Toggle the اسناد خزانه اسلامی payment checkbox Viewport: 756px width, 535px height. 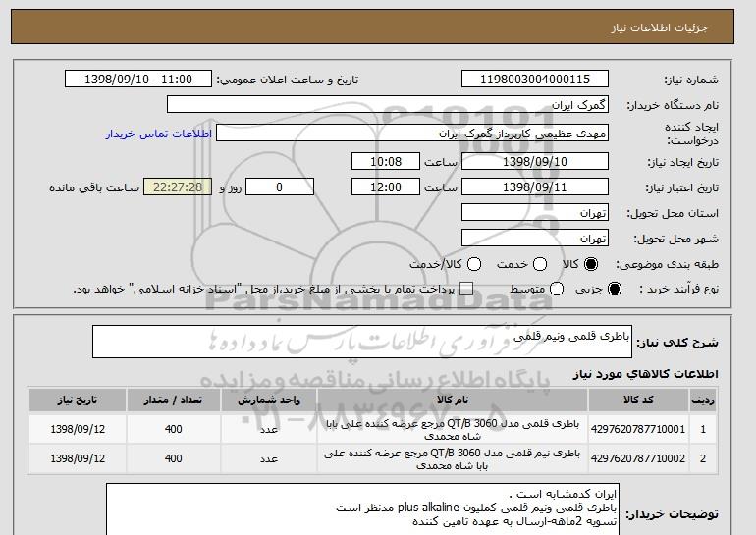(x=466, y=289)
